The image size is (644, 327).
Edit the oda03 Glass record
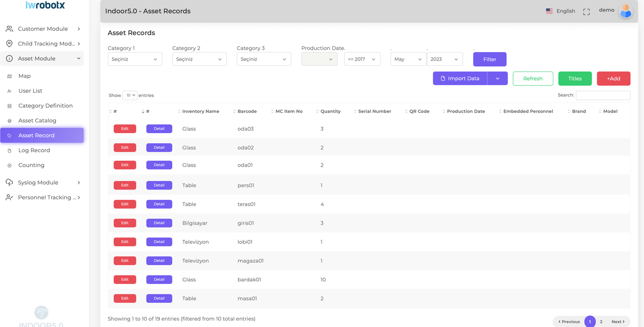point(125,128)
